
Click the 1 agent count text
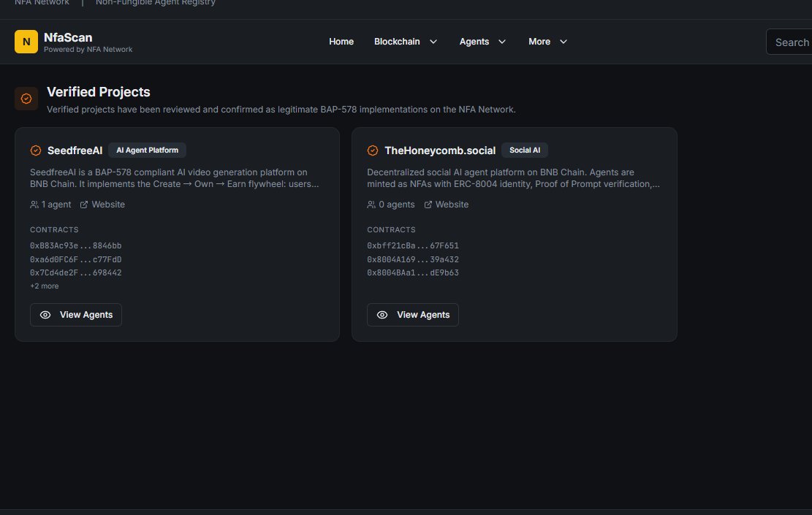point(56,205)
